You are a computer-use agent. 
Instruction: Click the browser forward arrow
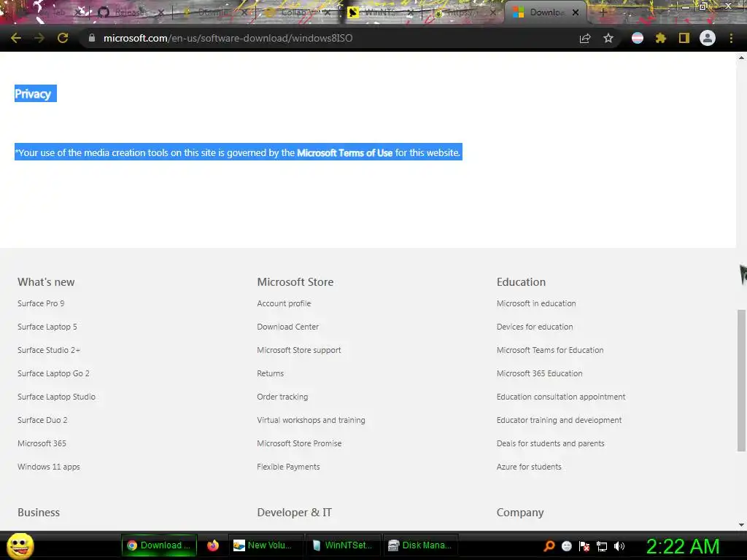click(39, 38)
